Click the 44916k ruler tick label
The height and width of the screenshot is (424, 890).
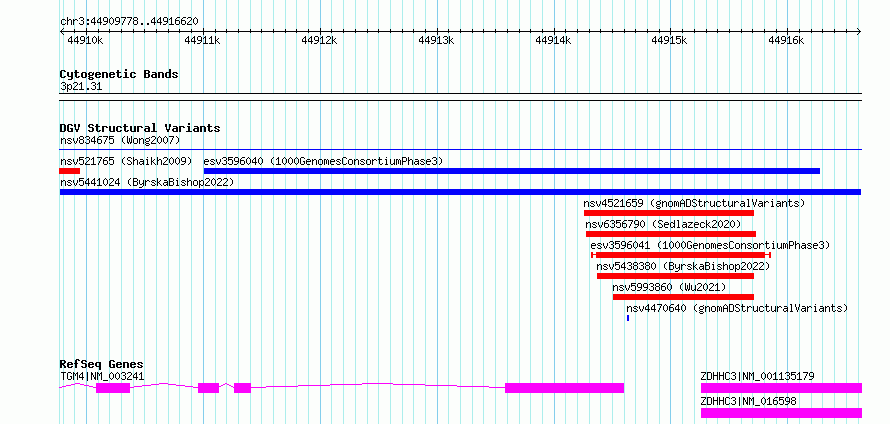pos(786,40)
